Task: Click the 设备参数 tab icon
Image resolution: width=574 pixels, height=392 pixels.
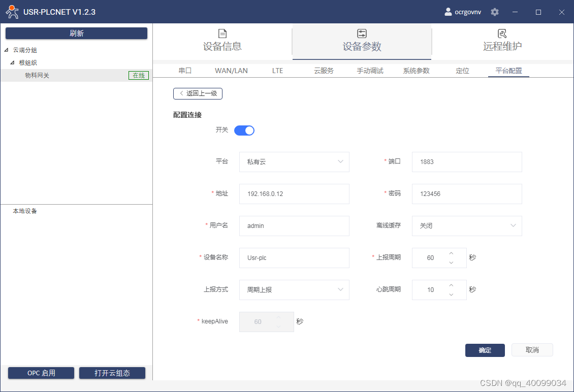Action: click(x=362, y=33)
